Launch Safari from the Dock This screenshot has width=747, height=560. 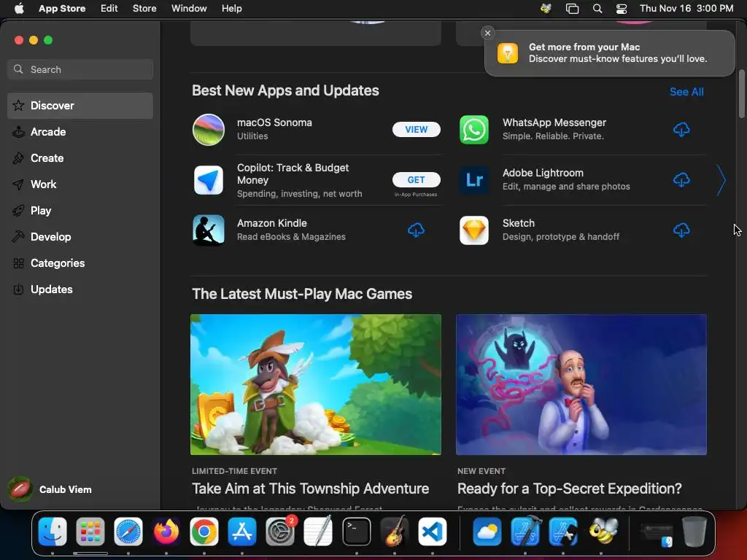[128, 532]
